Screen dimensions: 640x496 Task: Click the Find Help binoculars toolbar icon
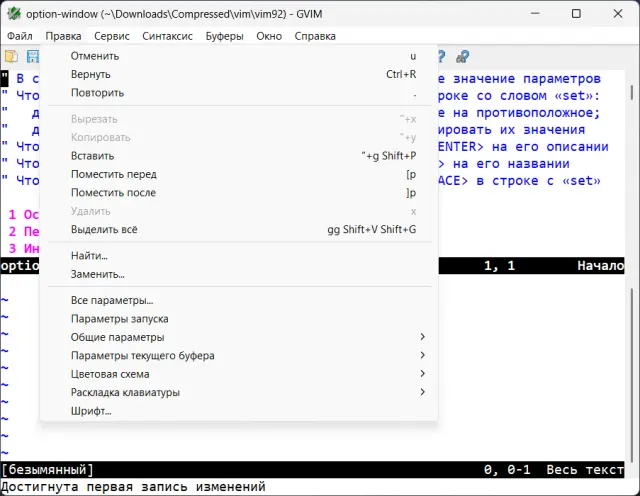463,56
